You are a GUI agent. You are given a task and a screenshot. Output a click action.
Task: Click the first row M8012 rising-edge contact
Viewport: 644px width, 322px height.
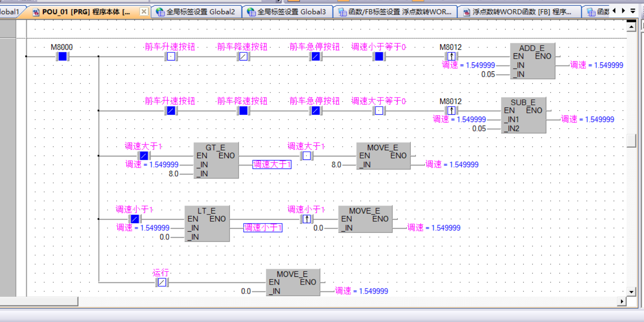(x=451, y=56)
